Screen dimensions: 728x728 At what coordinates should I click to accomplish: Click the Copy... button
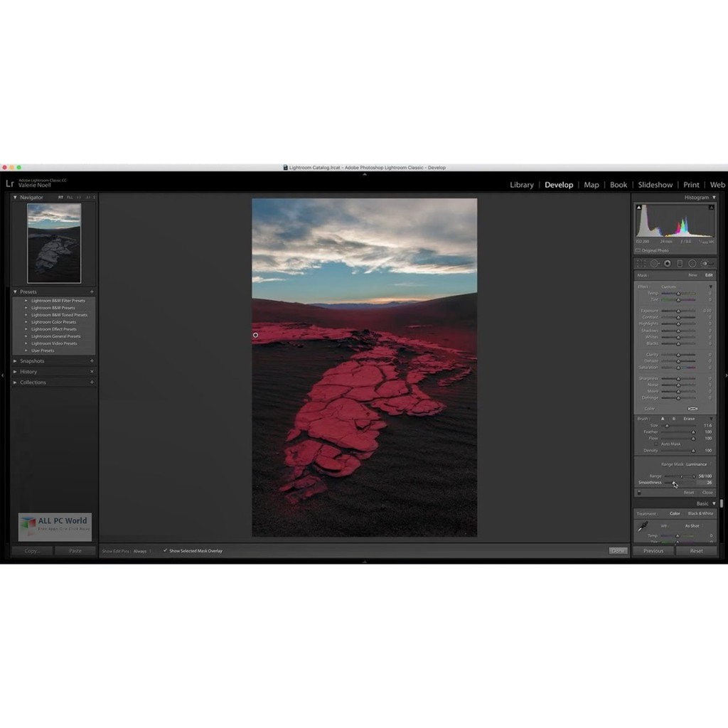click(x=32, y=551)
